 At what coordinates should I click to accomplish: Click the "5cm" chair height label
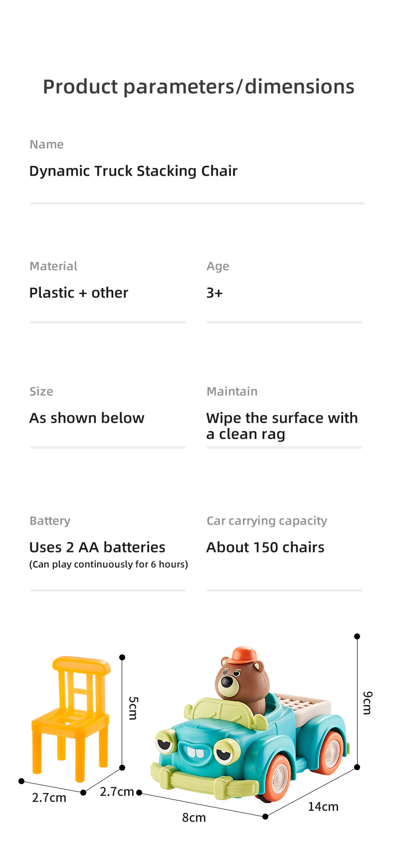click(133, 708)
